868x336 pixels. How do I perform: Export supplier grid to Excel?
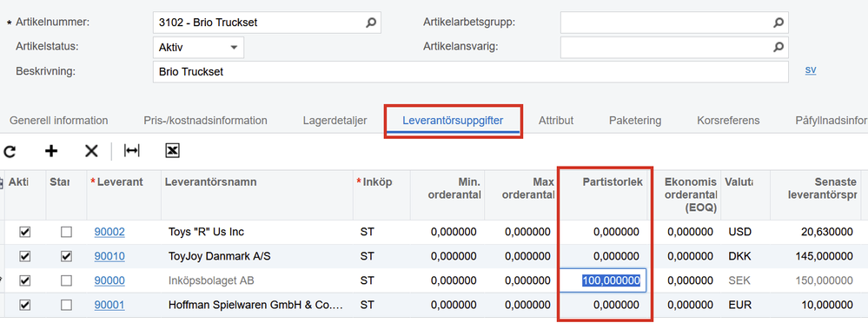(x=172, y=150)
